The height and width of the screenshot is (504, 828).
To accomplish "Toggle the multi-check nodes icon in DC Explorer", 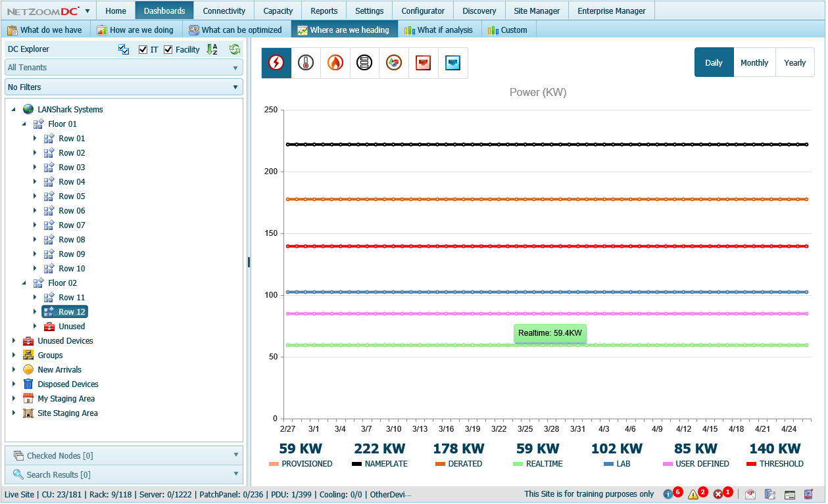I will coord(124,49).
